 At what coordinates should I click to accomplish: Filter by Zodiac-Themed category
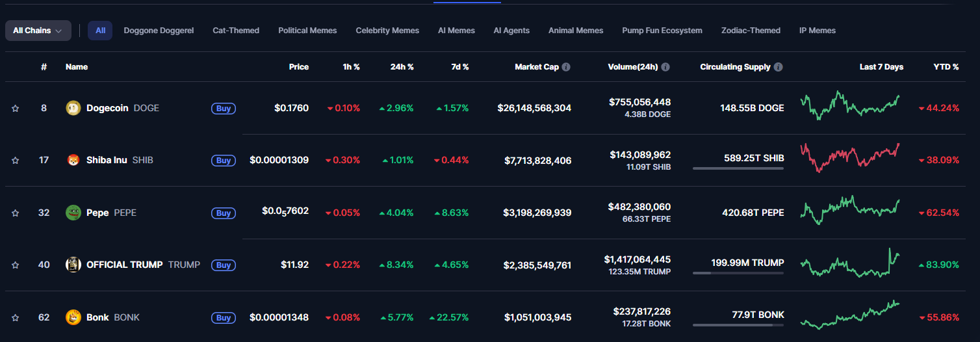pos(751,31)
